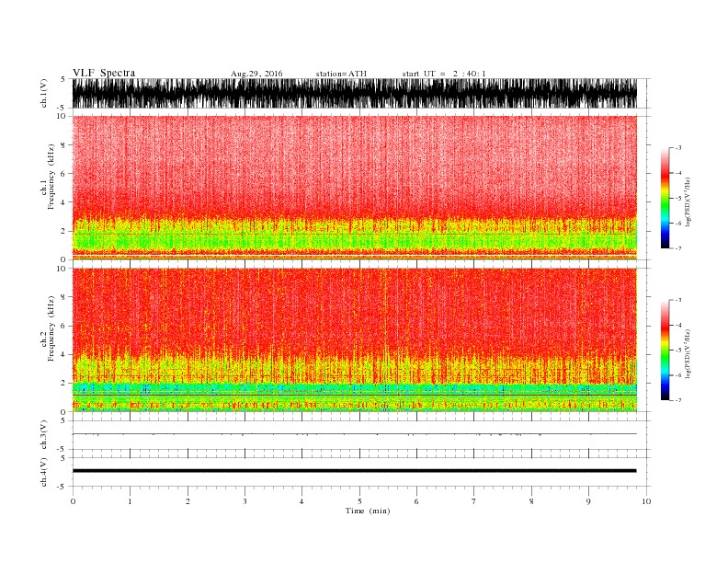
Task: Click the ch.1 spectrogram color scale bar
Action: click(x=665, y=199)
